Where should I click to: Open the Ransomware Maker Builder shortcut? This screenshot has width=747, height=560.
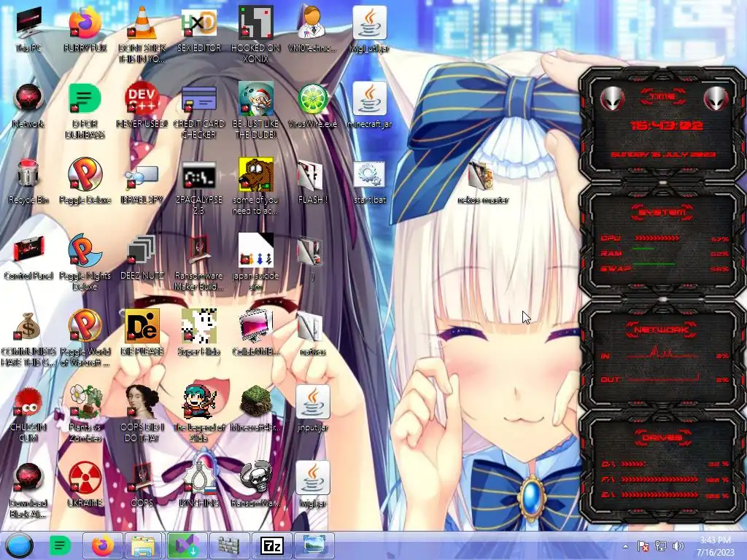pos(199,262)
